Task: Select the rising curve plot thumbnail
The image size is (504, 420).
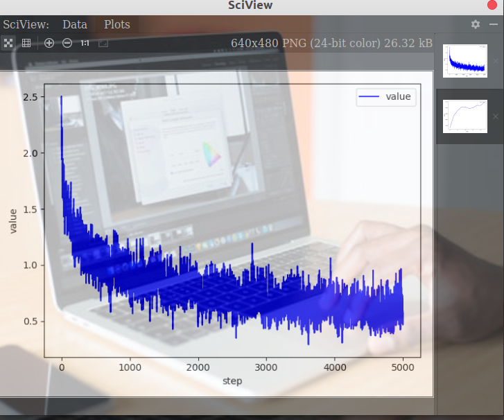Action: pyautogui.click(x=464, y=116)
